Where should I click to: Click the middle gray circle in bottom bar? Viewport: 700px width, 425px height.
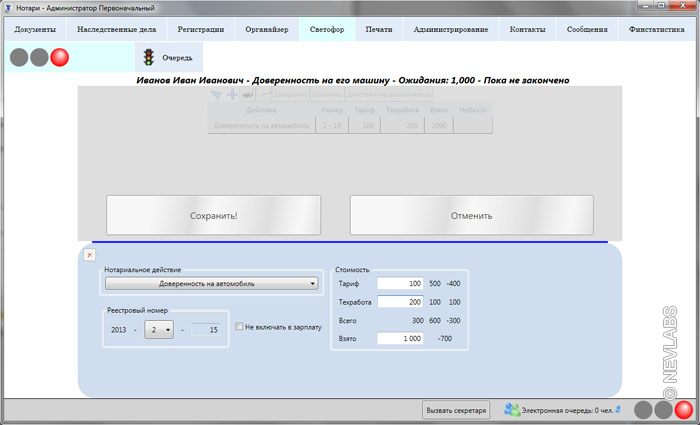pos(663,409)
